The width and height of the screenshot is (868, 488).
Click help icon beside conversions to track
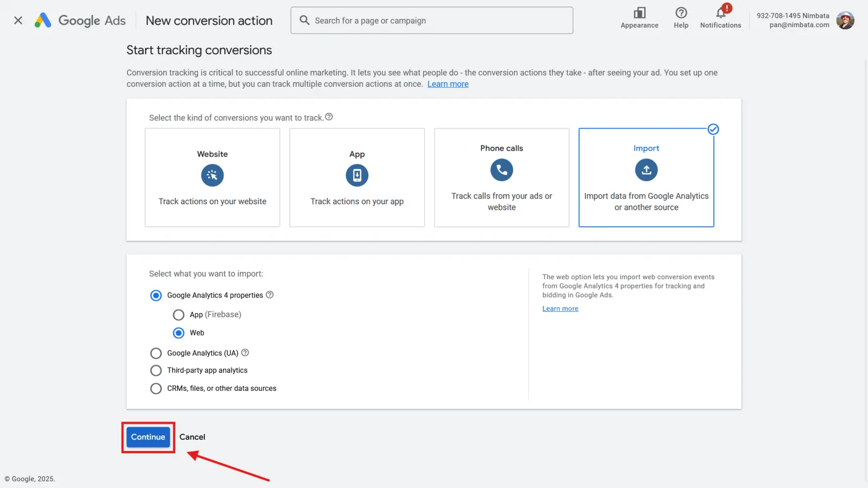329,117
